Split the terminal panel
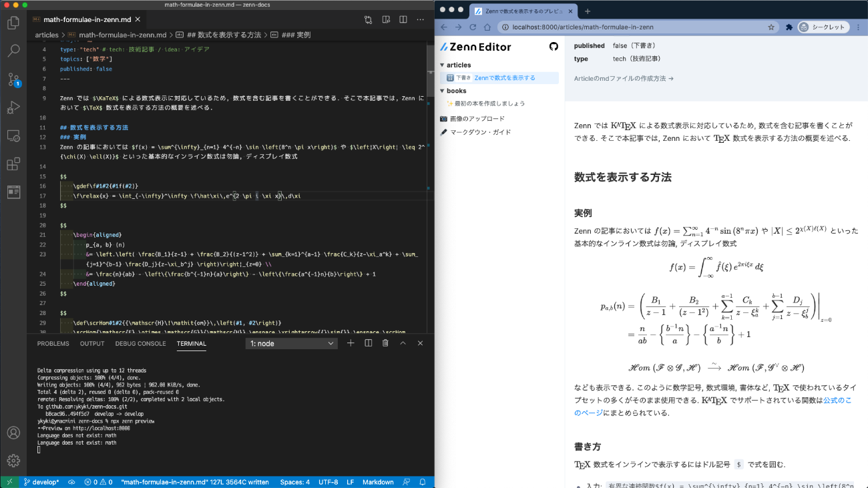Screen dimensions: 868x488 point(368,343)
